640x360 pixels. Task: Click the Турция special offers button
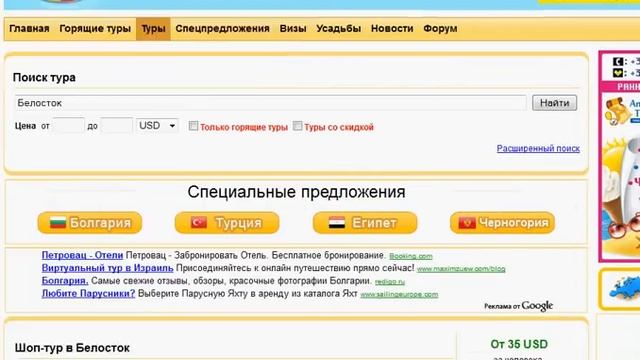(227, 223)
